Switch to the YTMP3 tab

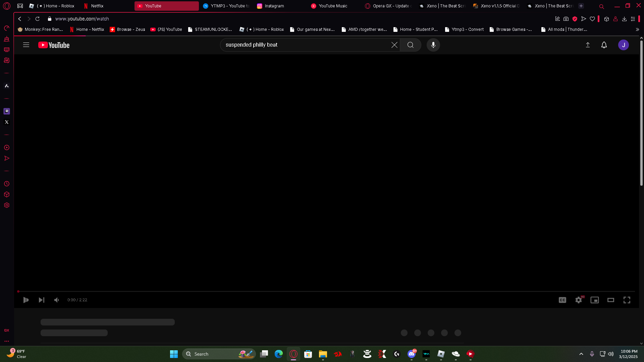coord(226,6)
